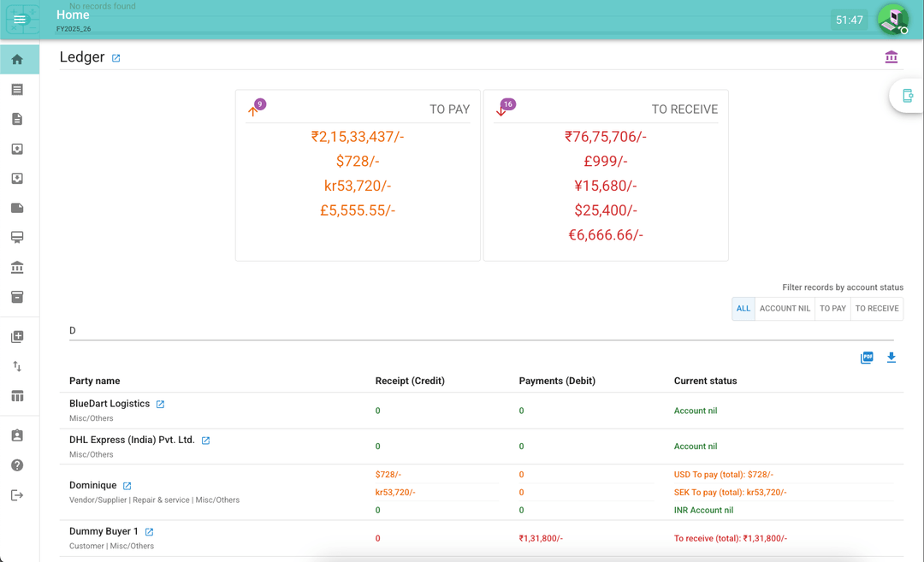The height and width of the screenshot is (562, 924).
Task: Filter records by ACCOUNT NIL status
Action: (785, 308)
